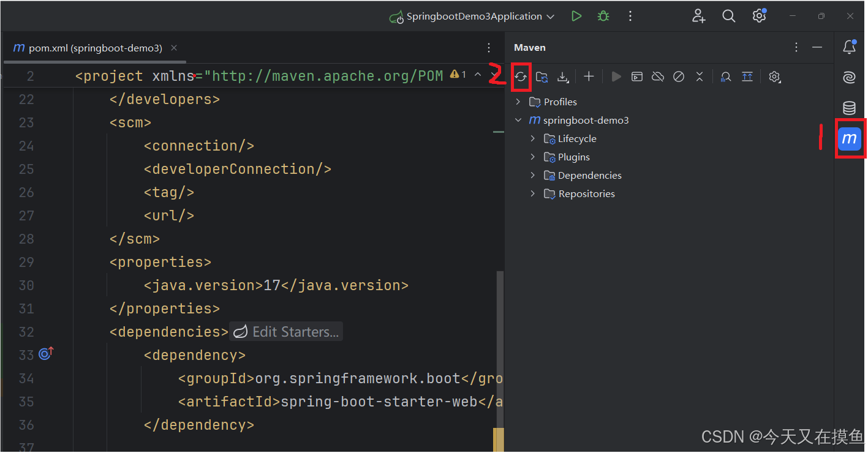Image resolution: width=868 pixels, height=453 pixels.
Task: Open the Execute Maven Goal icon
Action: coord(637,77)
